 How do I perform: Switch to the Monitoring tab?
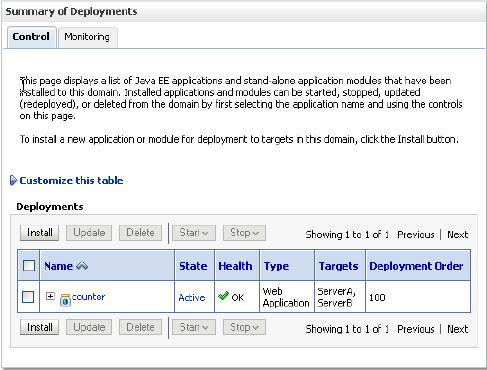[87, 37]
